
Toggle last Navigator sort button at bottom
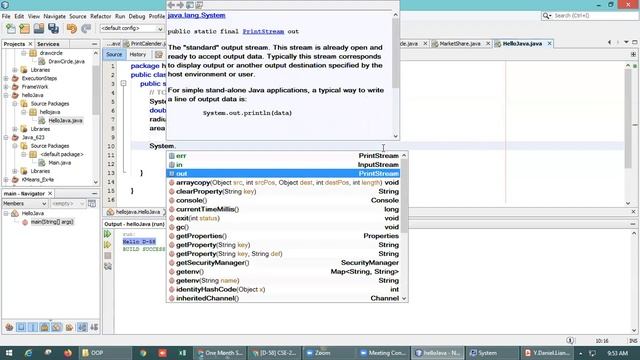tap(94, 327)
